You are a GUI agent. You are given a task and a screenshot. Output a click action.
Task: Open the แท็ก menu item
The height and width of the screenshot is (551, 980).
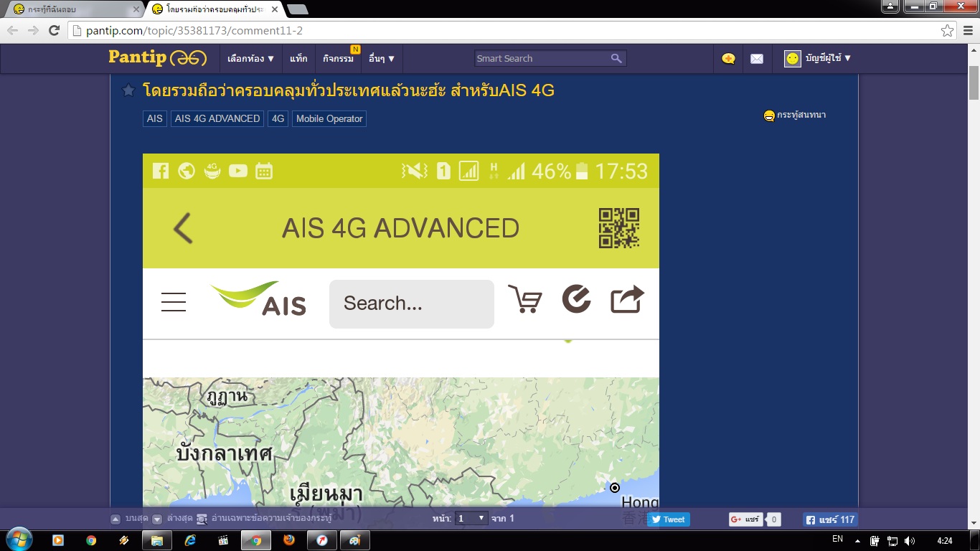pos(298,59)
